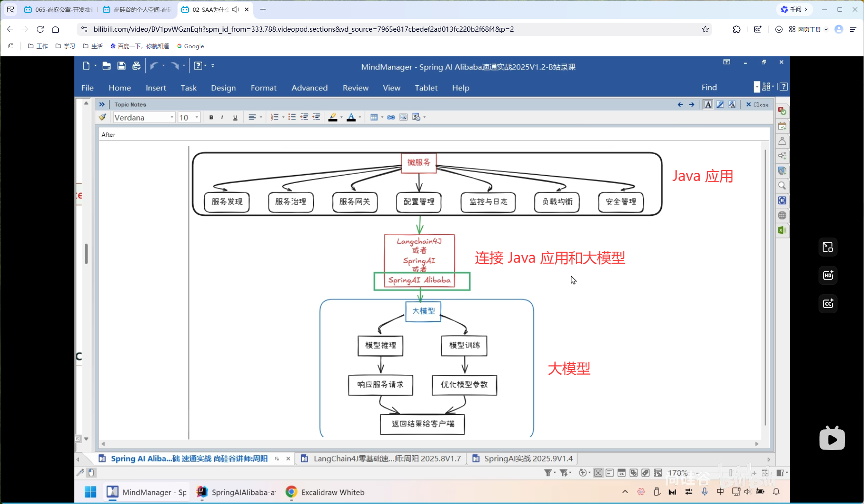Open the Excel export panel on right sidebar
Image resolution: width=864 pixels, height=504 pixels.
(x=782, y=230)
